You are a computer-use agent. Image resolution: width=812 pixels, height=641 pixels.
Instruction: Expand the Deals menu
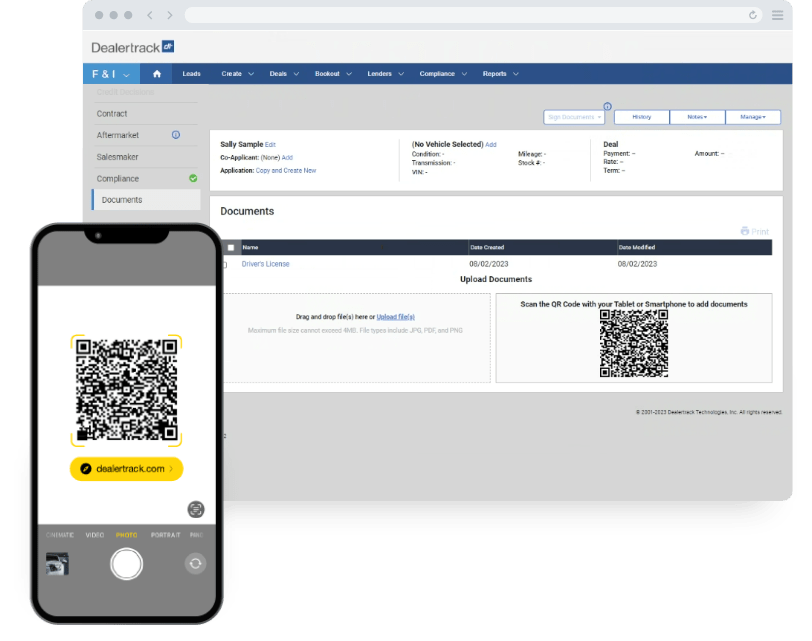(284, 74)
